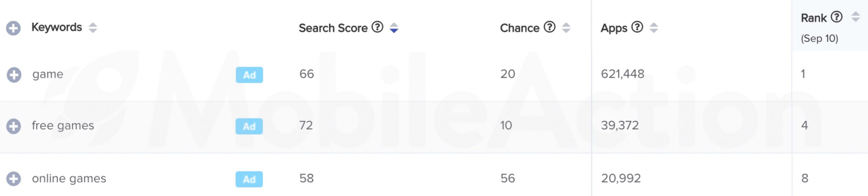Image resolution: width=868 pixels, height=196 pixels.
Task: Sort by Apps column arrows
Action: coord(654,27)
